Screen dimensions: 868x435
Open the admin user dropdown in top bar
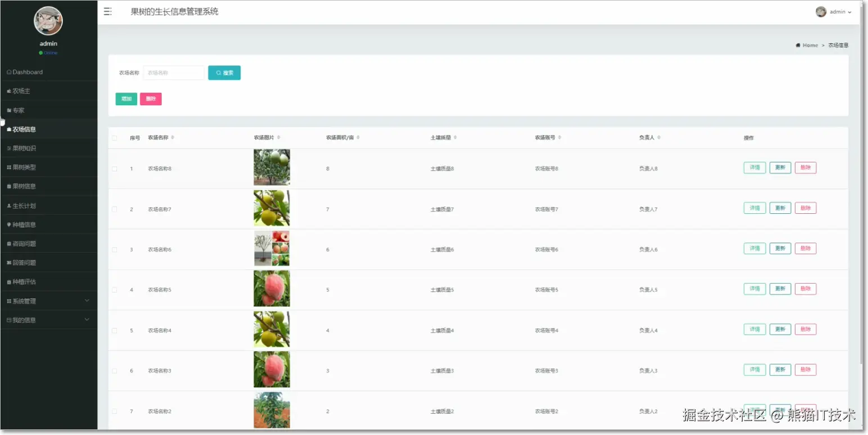[834, 12]
